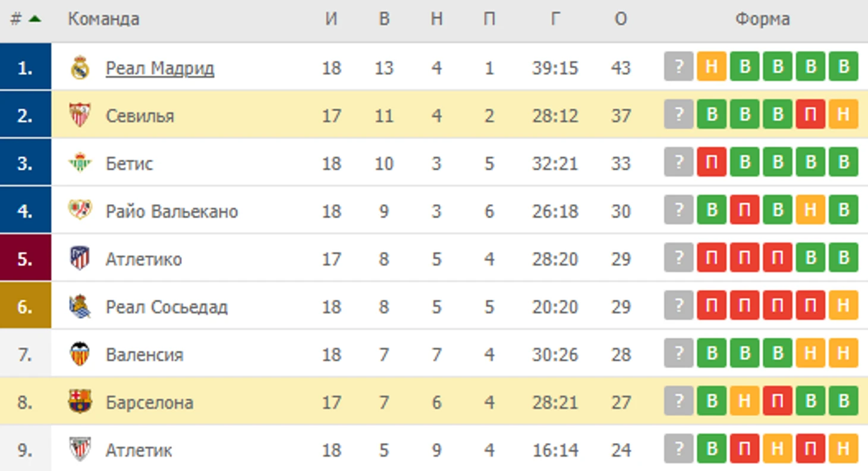Image resolution: width=868 pixels, height=471 pixels.
Task: Click the Sevilla club crest icon
Action: point(80,115)
